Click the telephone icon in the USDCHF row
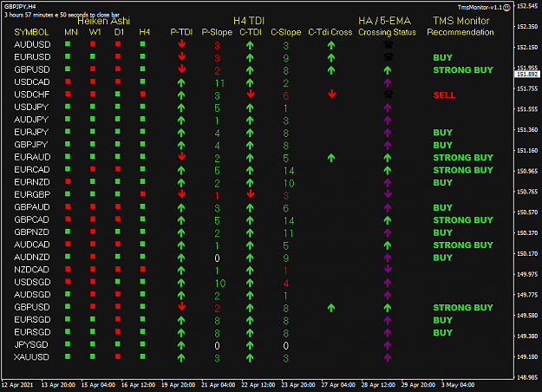The width and height of the screenshot is (542, 392). click(389, 95)
